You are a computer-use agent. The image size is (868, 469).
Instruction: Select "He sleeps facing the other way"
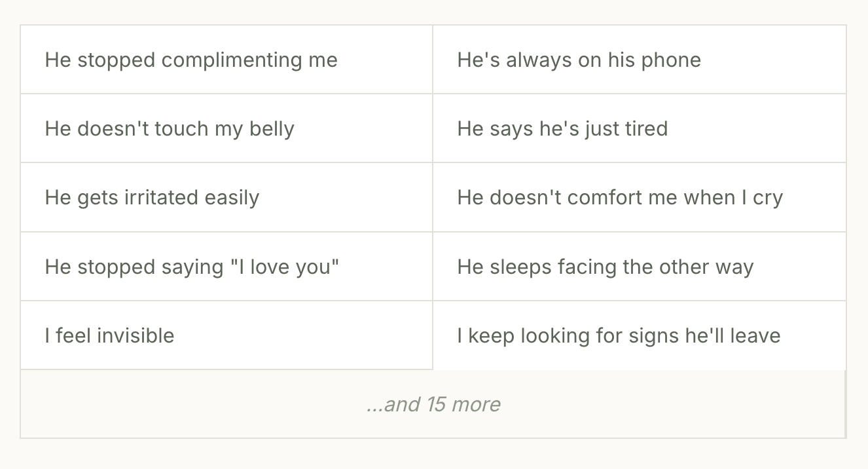pyautogui.click(x=640, y=267)
